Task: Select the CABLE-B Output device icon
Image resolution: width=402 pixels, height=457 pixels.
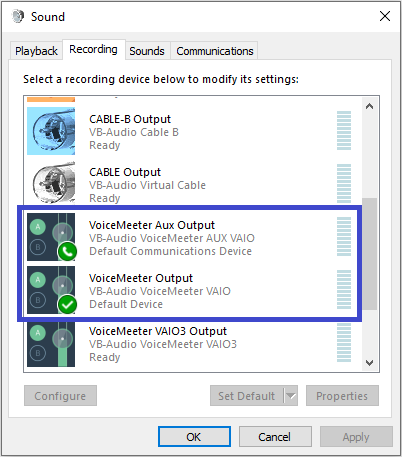Action: coord(51,131)
